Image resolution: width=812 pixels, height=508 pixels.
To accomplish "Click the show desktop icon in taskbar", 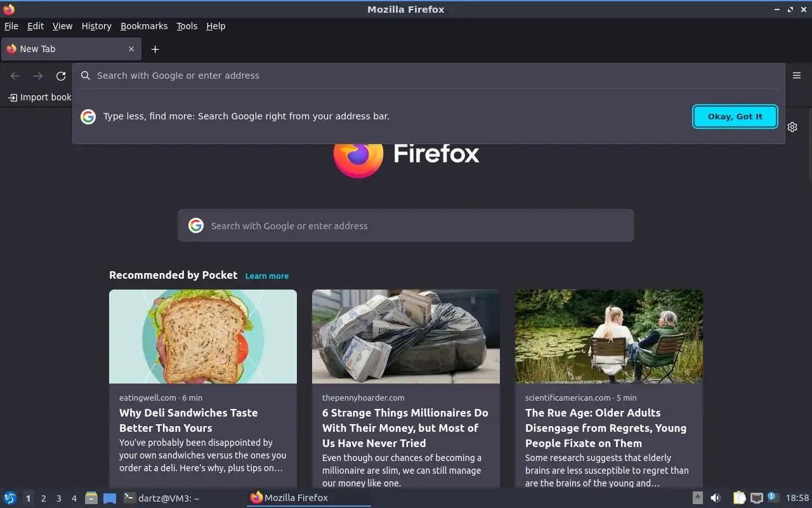I will click(x=110, y=498).
